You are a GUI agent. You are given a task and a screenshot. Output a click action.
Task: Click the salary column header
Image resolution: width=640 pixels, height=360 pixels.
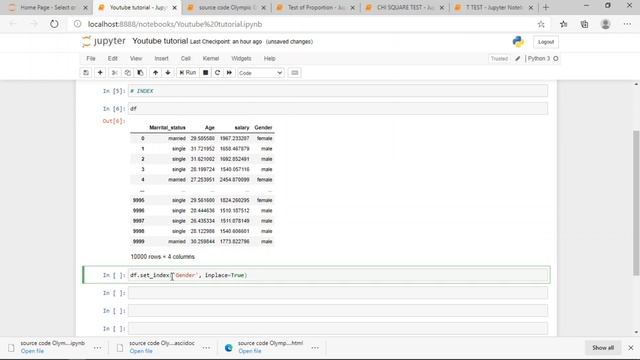pyautogui.click(x=242, y=128)
